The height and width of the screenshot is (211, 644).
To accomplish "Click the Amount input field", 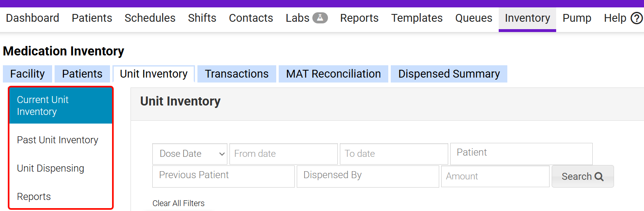I will coord(495,177).
